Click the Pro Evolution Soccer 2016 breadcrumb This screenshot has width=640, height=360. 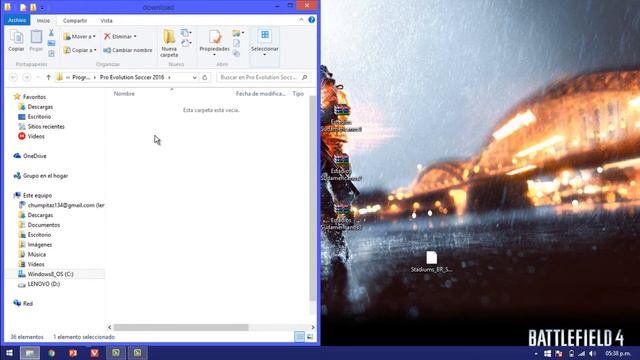[132, 77]
